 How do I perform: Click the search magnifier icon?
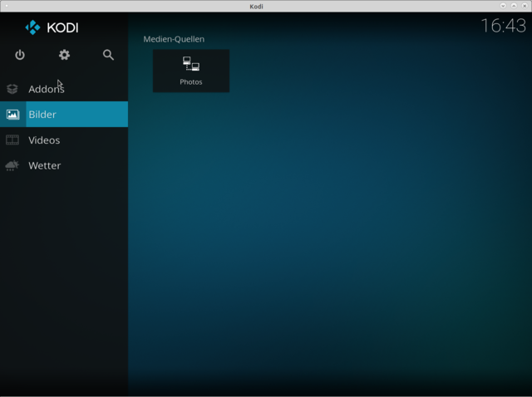click(x=108, y=55)
